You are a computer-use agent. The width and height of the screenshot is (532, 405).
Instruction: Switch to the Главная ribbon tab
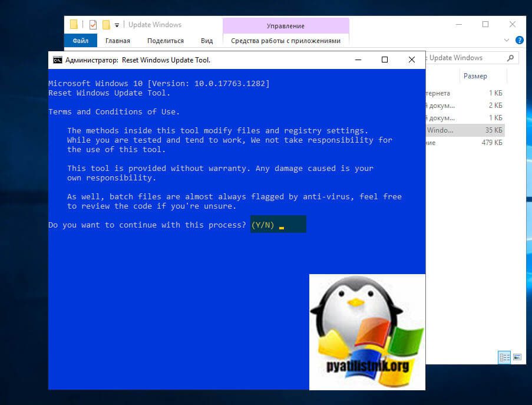click(117, 41)
